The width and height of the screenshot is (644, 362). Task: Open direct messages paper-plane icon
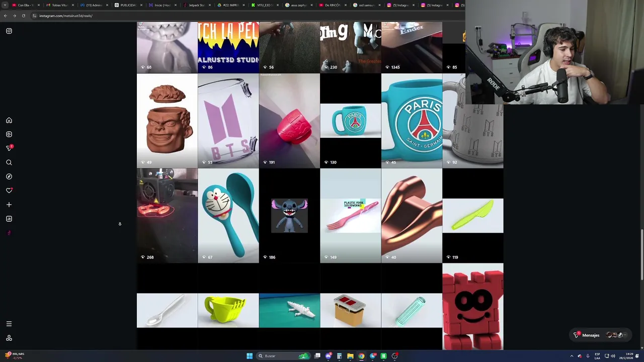[9, 148]
